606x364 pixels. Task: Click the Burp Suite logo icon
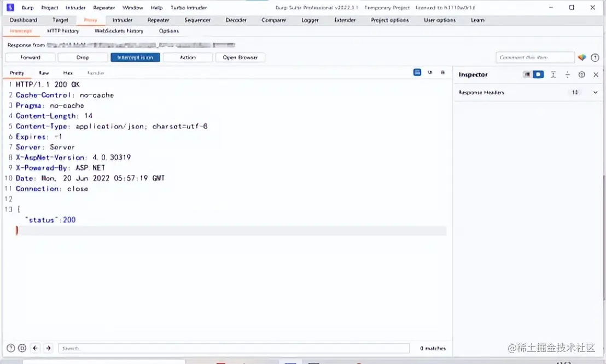click(x=10, y=7)
